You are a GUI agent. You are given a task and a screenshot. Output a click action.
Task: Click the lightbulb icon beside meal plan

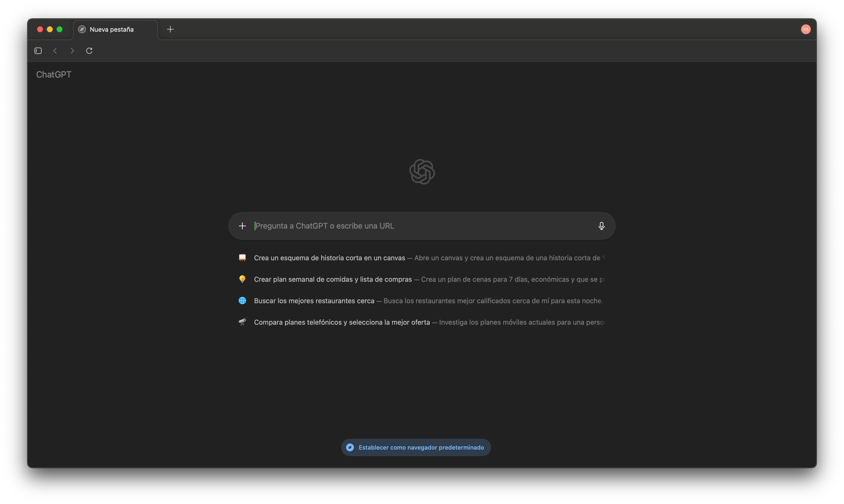click(242, 279)
